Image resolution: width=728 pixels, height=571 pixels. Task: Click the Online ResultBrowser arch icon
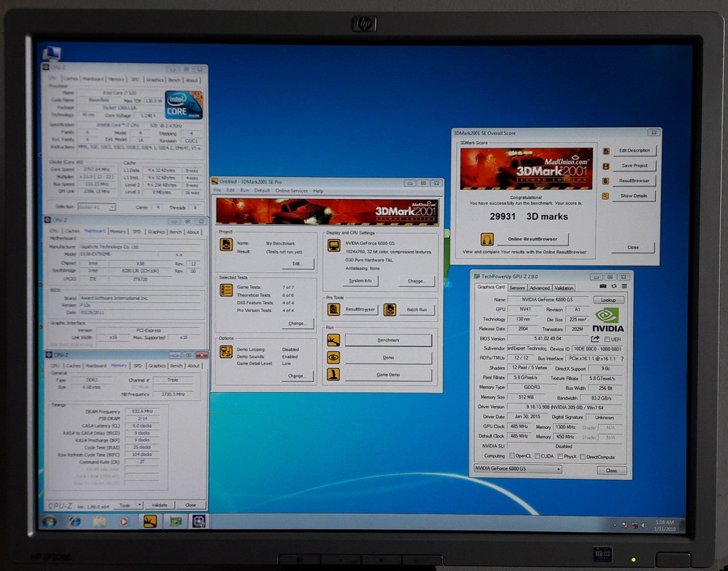487,239
